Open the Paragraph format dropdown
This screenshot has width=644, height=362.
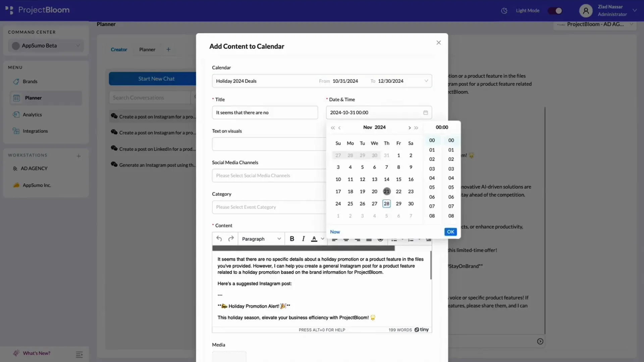click(261, 239)
